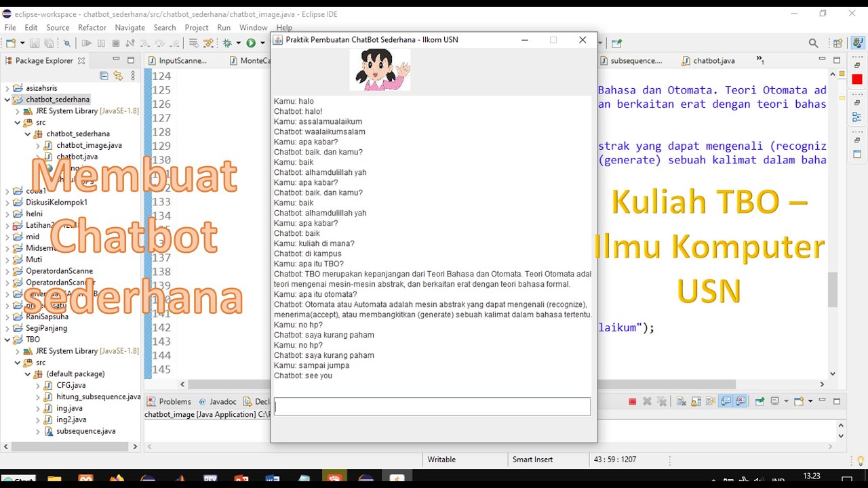Click the New file toolbar icon
Viewport: 868px width, 488px height.
tap(10, 43)
